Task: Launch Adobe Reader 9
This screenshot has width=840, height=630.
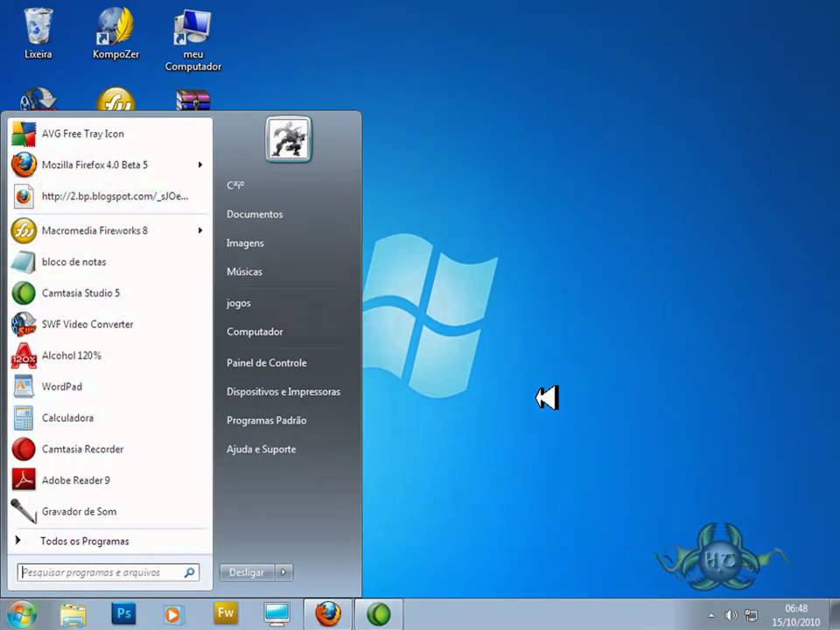Action: click(x=110, y=480)
